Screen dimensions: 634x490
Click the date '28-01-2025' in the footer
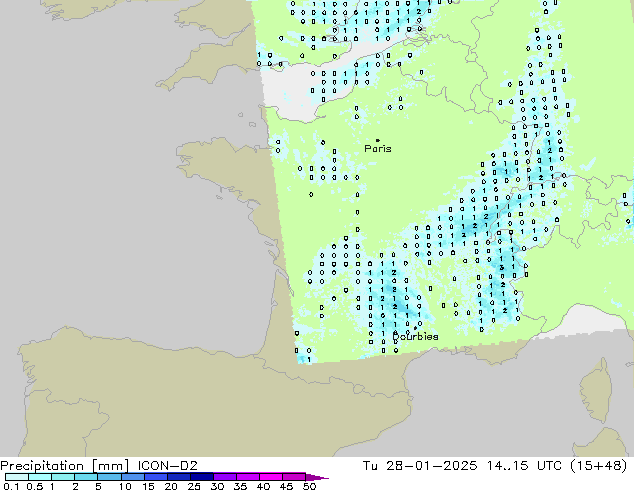click(431, 466)
